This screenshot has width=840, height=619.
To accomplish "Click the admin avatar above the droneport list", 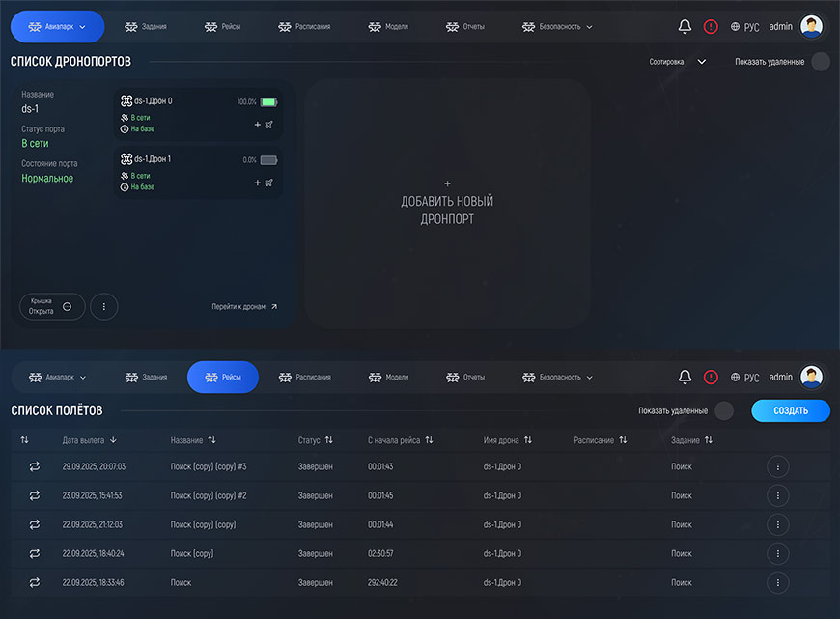I will click(811, 27).
